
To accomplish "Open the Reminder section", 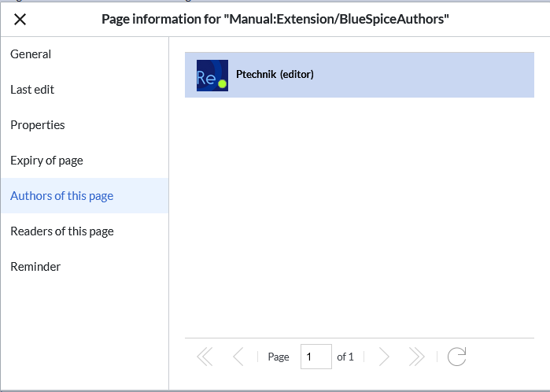I will click(x=35, y=267).
